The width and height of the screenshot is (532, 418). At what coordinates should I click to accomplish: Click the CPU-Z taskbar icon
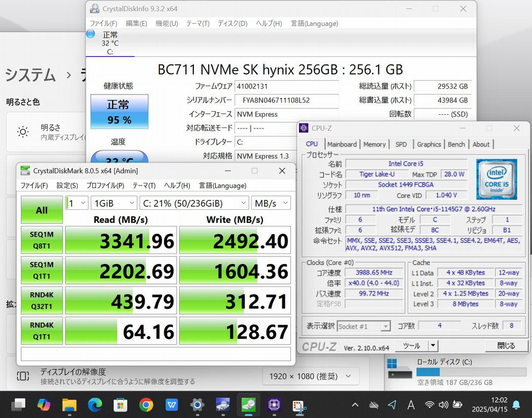point(274,405)
